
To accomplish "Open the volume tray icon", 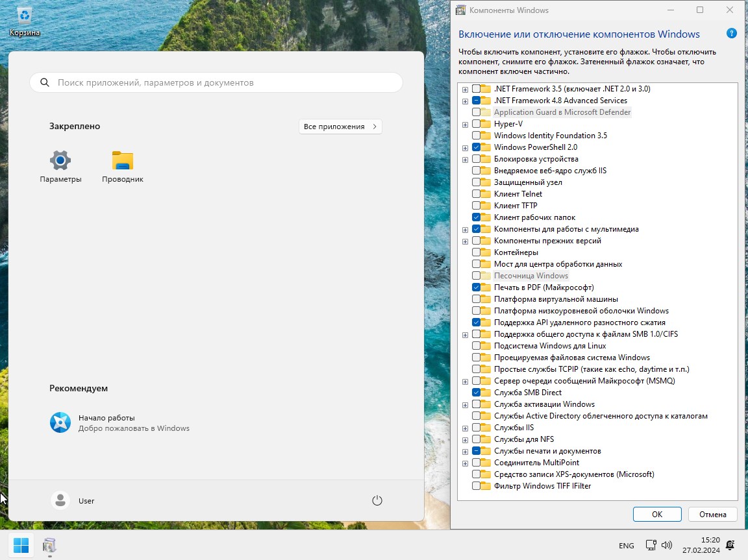I will 667,544.
